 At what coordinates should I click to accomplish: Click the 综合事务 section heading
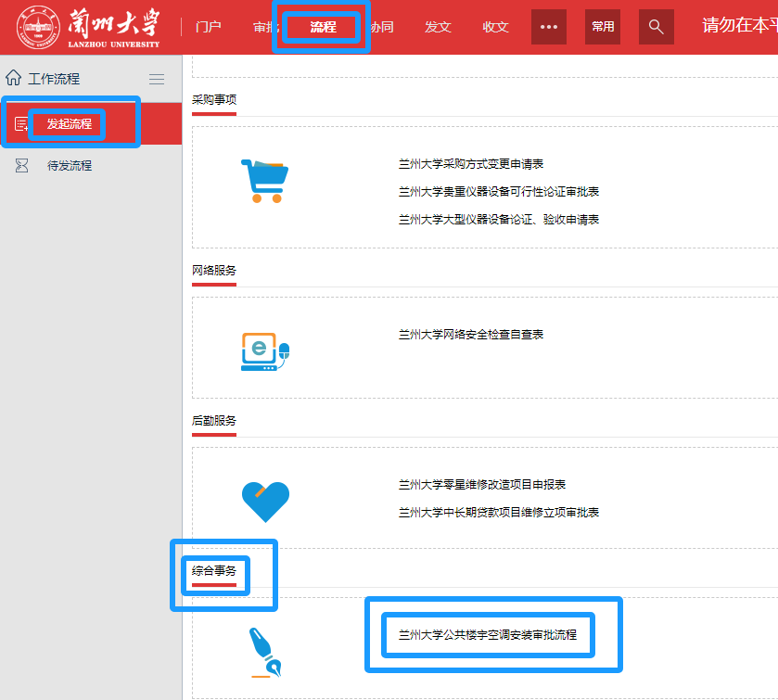click(214, 571)
